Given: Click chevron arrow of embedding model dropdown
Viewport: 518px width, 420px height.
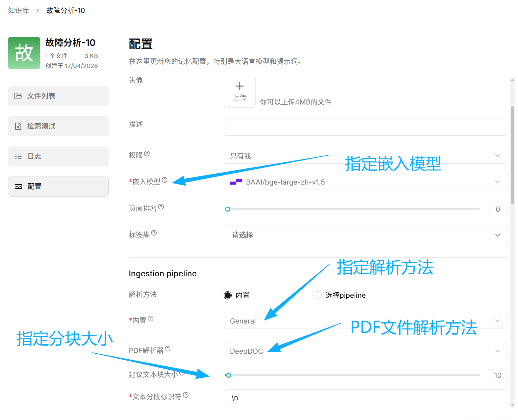Looking at the screenshot, I should (498, 182).
